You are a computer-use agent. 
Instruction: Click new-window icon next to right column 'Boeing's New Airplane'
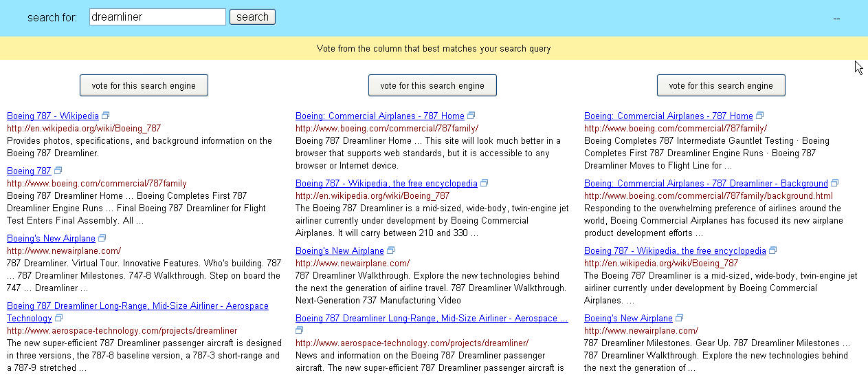pos(680,318)
